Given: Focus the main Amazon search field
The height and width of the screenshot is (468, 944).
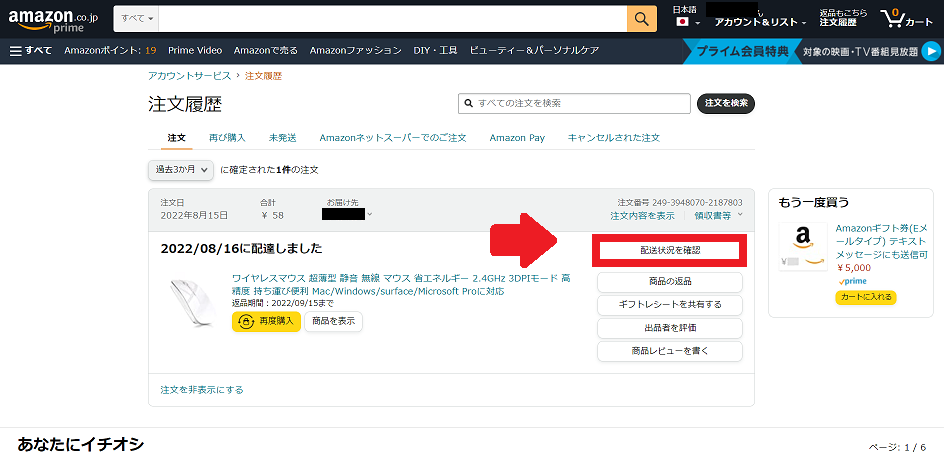Looking at the screenshot, I should [393, 19].
